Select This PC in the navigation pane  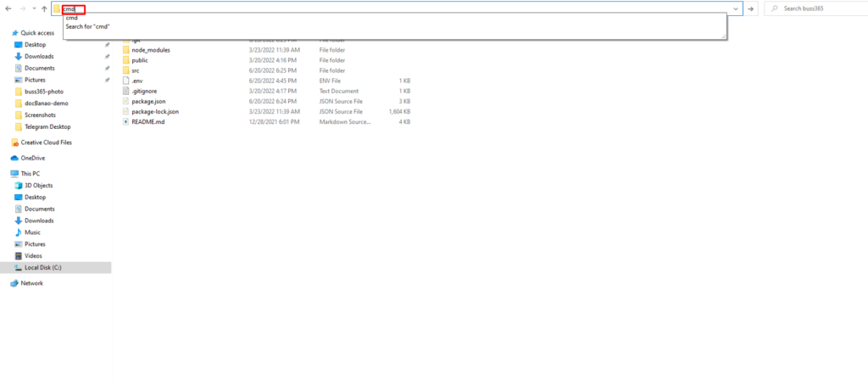[x=30, y=173]
